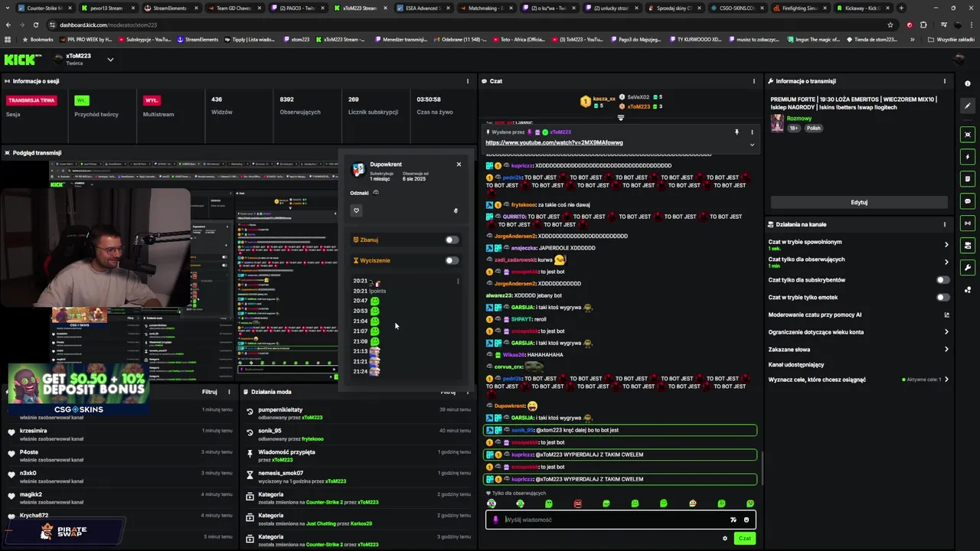Click Filtruj in Działania moda panel
The height and width of the screenshot is (551, 980).
point(448,392)
